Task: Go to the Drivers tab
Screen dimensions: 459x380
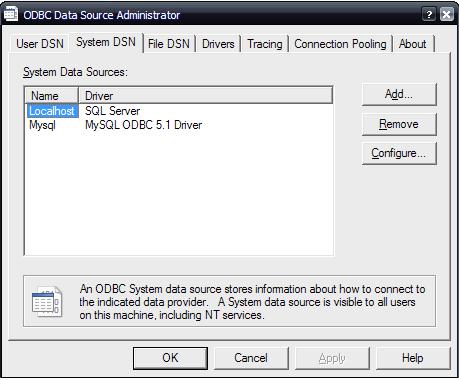Action: pyautogui.click(x=218, y=44)
